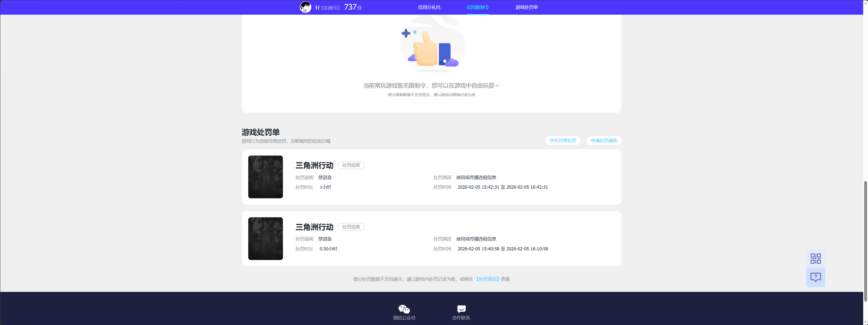868x325 pixels.
Task: Click 三角洲行动 title of the 0.50小时 penalty
Action: click(x=314, y=227)
